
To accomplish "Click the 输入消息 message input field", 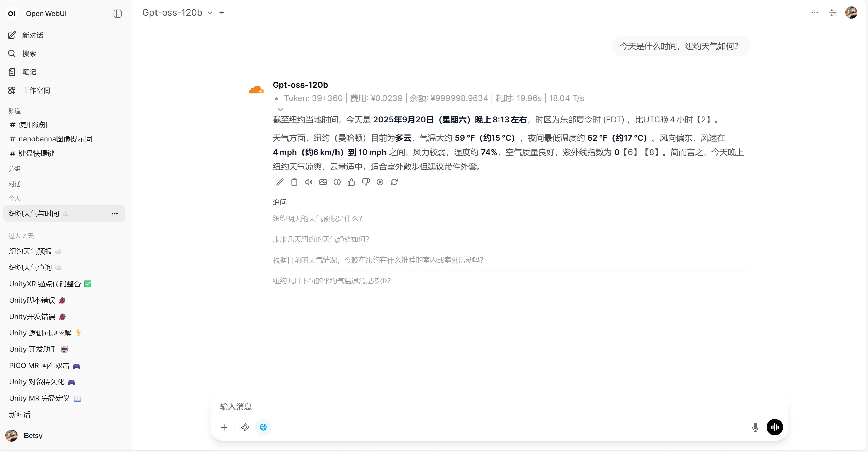I will pyautogui.click(x=408, y=406).
